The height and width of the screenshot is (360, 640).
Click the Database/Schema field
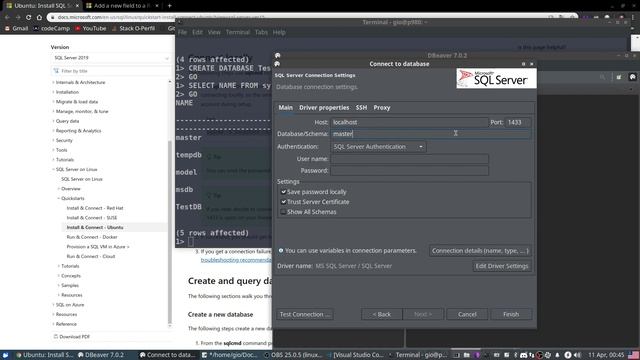tap(431, 134)
